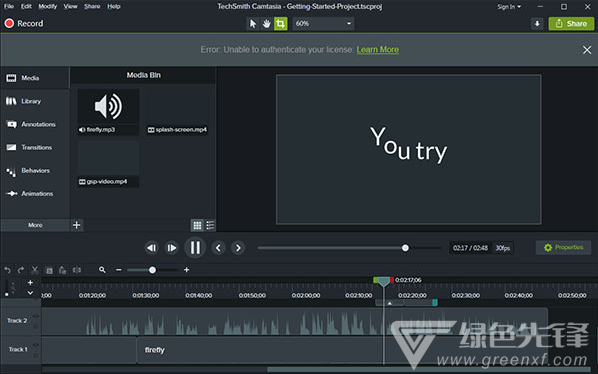The image size is (598, 374).
Task: Jump to next media clip
Action: (238, 248)
